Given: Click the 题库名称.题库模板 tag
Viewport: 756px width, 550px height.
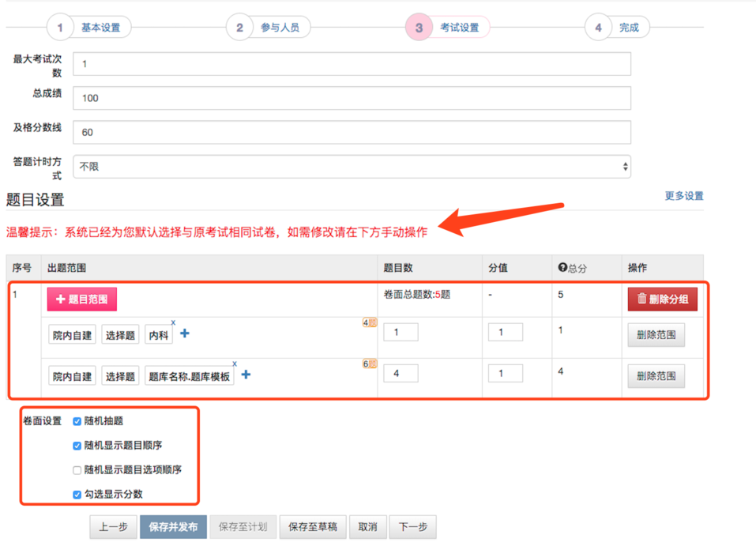Looking at the screenshot, I should [190, 376].
